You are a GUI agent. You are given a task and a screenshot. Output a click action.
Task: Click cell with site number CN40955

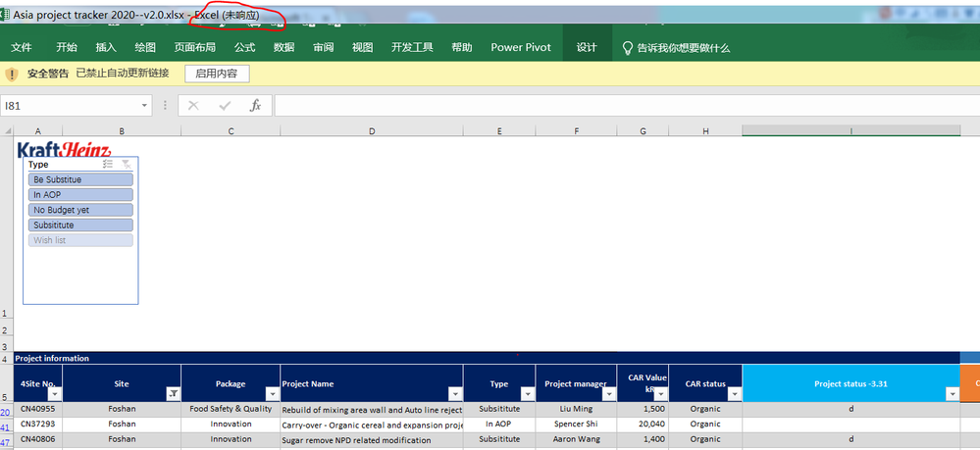38,410
